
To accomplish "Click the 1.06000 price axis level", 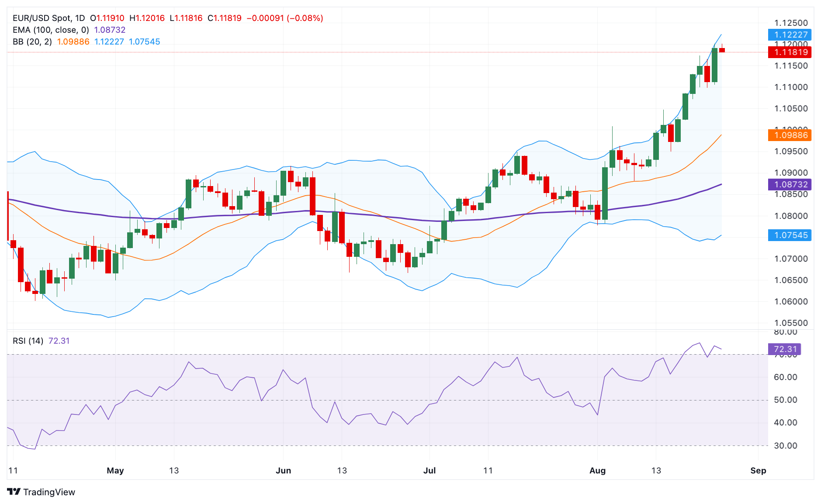I will click(x=791, y=301).
